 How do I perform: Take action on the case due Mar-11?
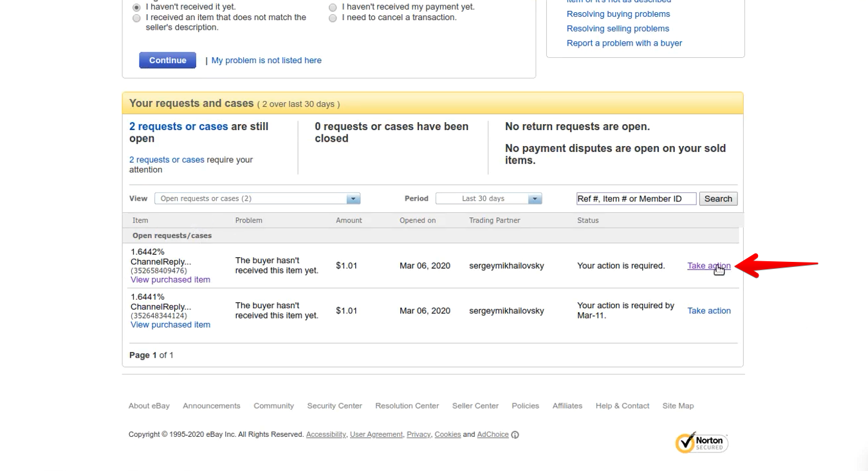point(709,311)
